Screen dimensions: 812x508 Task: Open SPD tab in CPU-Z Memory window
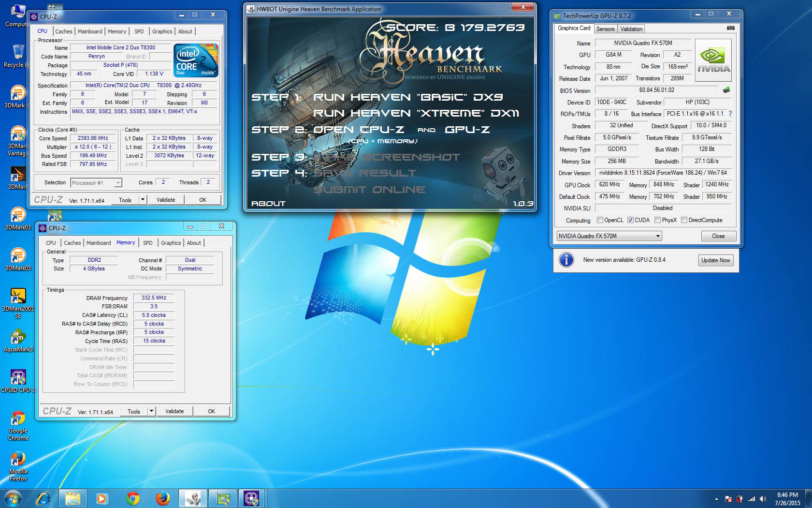[x=148, y=243]
